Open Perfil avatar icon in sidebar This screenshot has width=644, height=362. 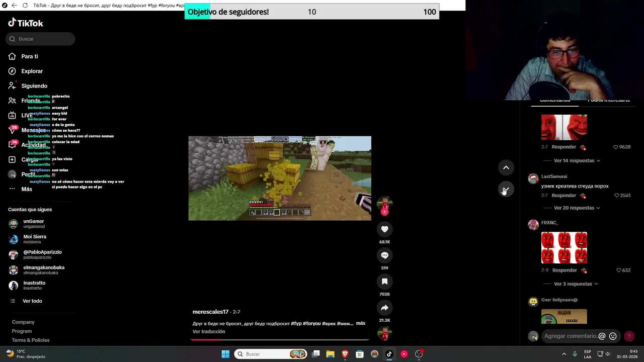point(12,174)
